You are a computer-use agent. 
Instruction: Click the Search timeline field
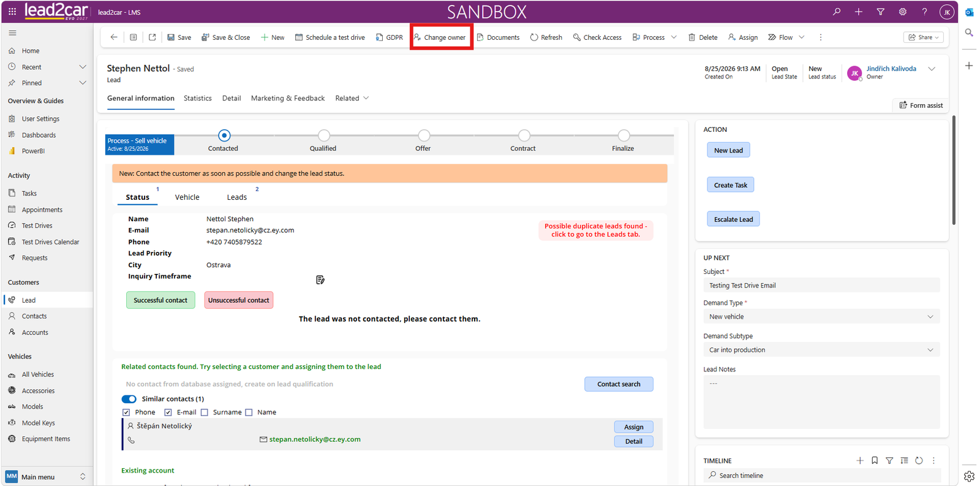pyautogui.click(x=821, y=476)
